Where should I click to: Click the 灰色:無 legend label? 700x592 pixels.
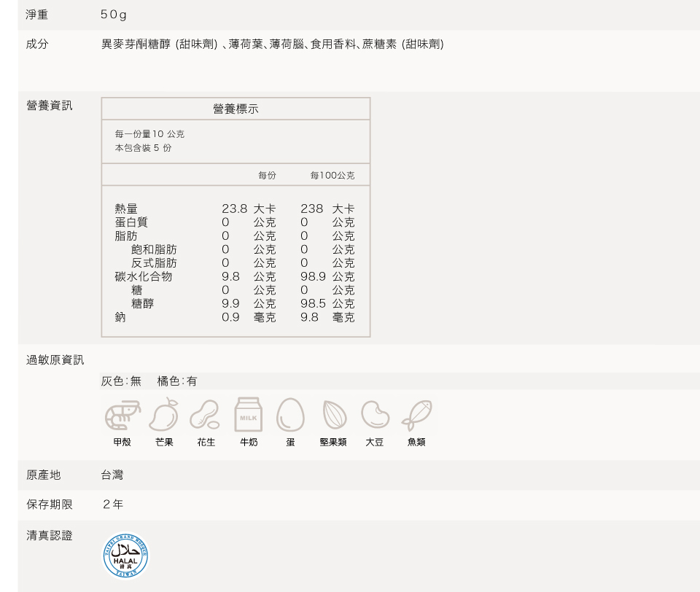[121, 381]
